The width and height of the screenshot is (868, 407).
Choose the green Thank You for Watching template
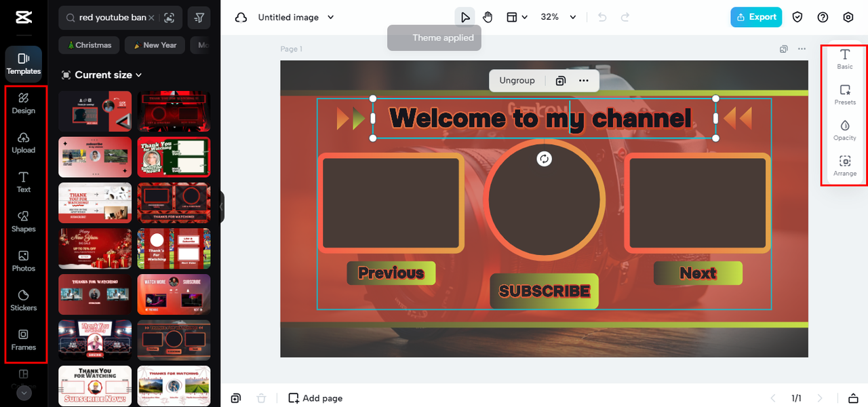pos(174,157)
